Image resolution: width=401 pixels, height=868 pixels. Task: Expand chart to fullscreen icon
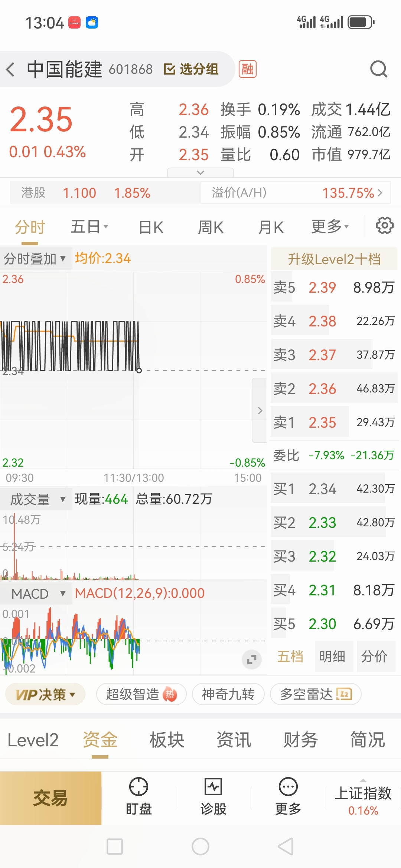pos(252,660)
